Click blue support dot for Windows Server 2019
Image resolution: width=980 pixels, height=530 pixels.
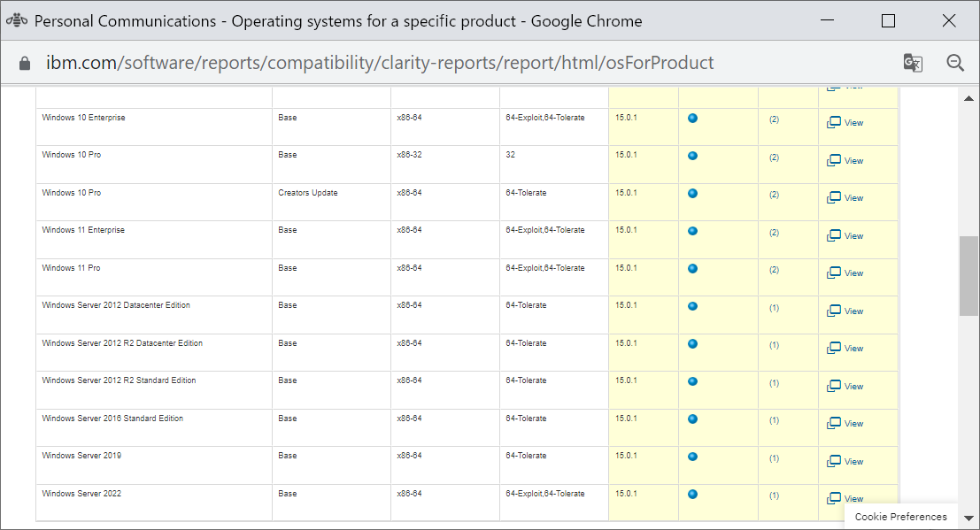coord(692,457)
